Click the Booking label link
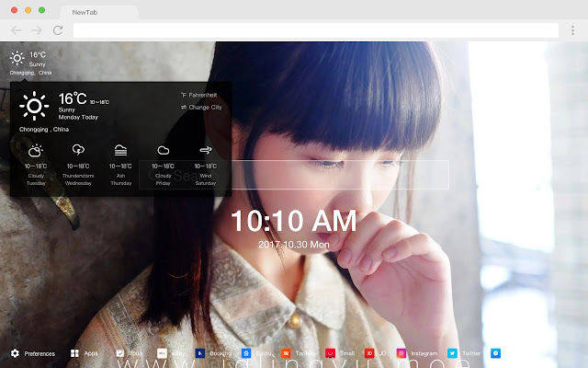This screenshot has width=588, height=368. click(x=220, y=353)
